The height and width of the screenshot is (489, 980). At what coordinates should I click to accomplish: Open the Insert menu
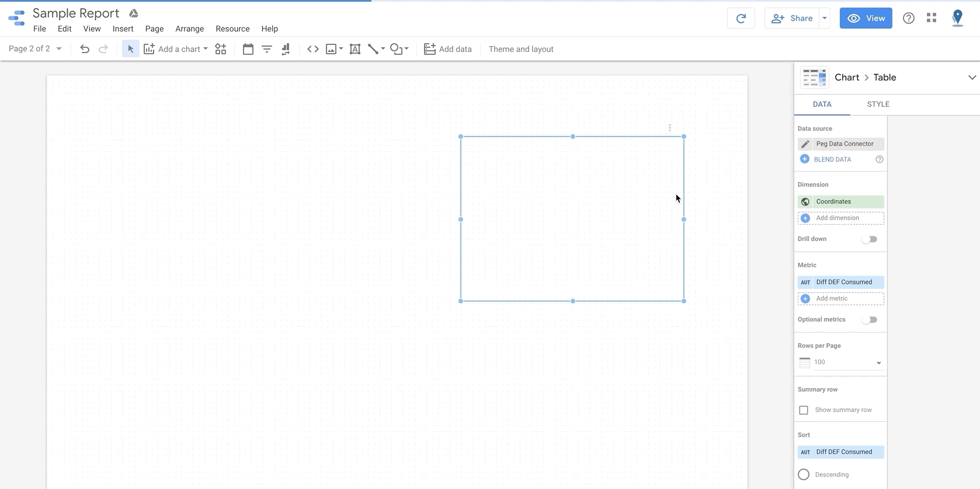(x=123, y=29)
